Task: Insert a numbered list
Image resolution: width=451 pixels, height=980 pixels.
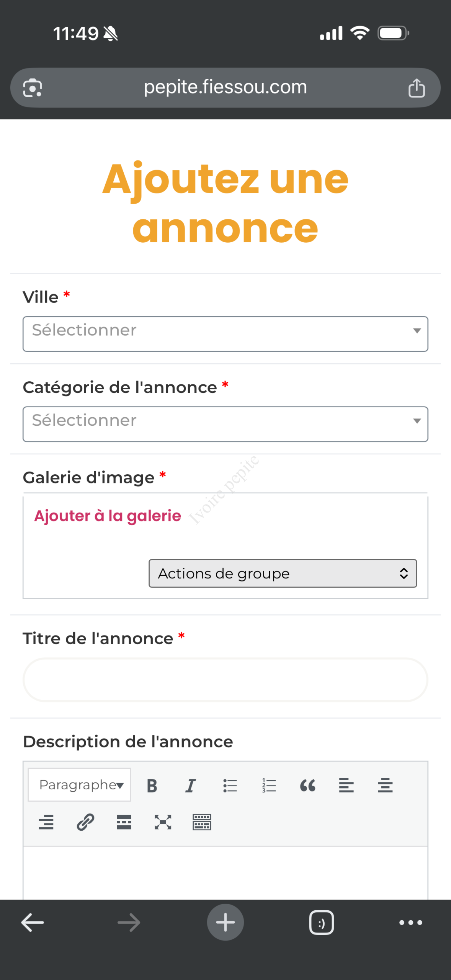Action: pyautogui.click(x=269, y=786)
